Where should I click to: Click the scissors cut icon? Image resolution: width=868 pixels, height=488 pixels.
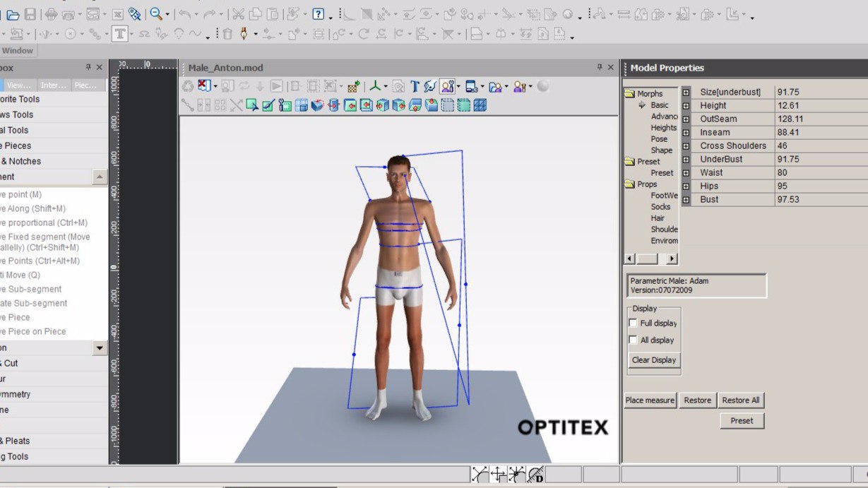click(238, 14)
